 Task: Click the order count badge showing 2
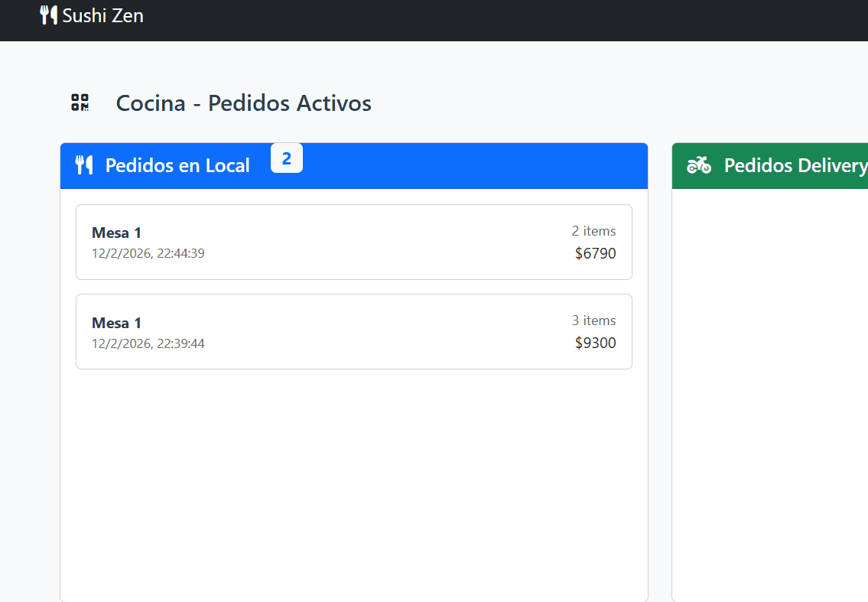[287, 158]
